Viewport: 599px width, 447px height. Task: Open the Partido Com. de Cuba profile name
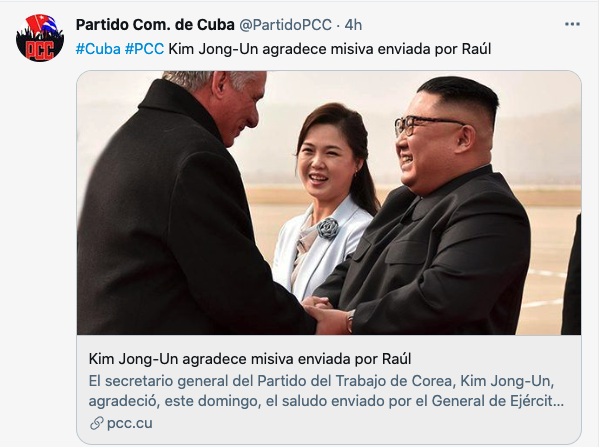click(155, 25)
